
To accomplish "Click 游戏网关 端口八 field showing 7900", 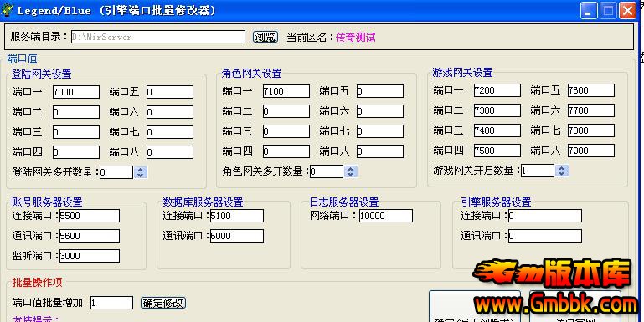I will click(591, 151).
